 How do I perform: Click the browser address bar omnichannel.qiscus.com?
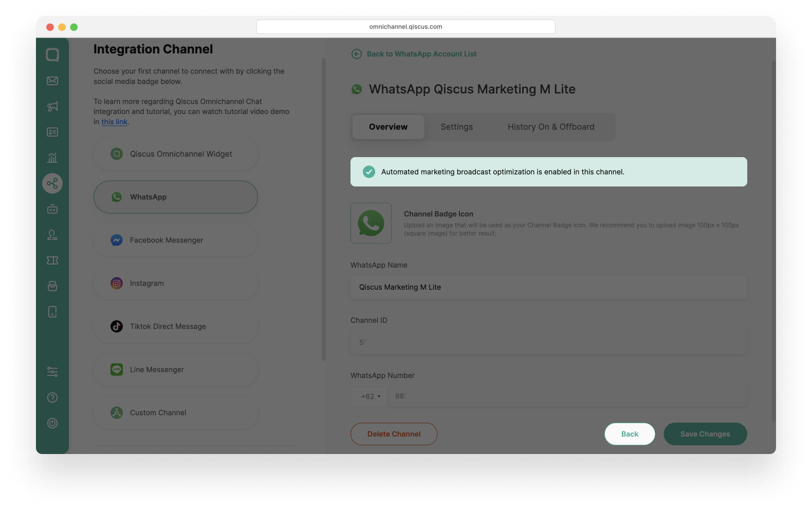[x=406, y=27]
